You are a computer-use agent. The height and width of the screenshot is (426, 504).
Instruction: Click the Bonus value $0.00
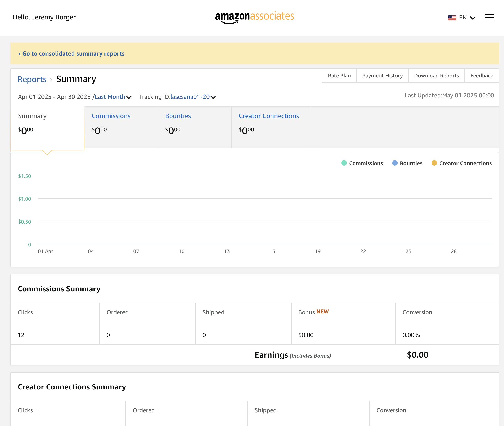(306, 335)
